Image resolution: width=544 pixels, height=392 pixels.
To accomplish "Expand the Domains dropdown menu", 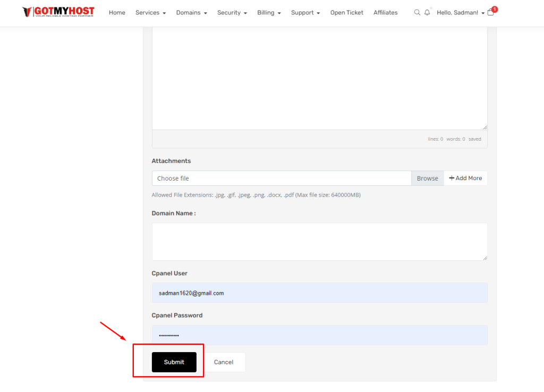I will [x=191, y=12].
